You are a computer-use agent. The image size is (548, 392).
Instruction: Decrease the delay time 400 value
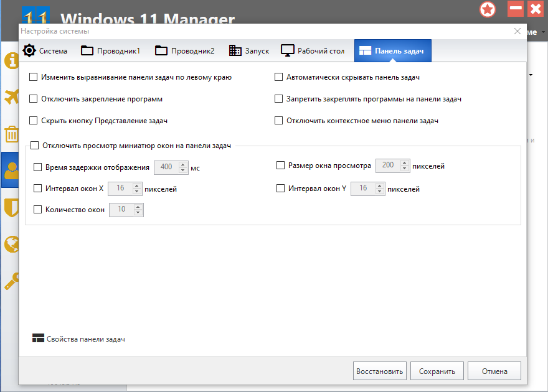pyautogui.click(x=183, y=170)
